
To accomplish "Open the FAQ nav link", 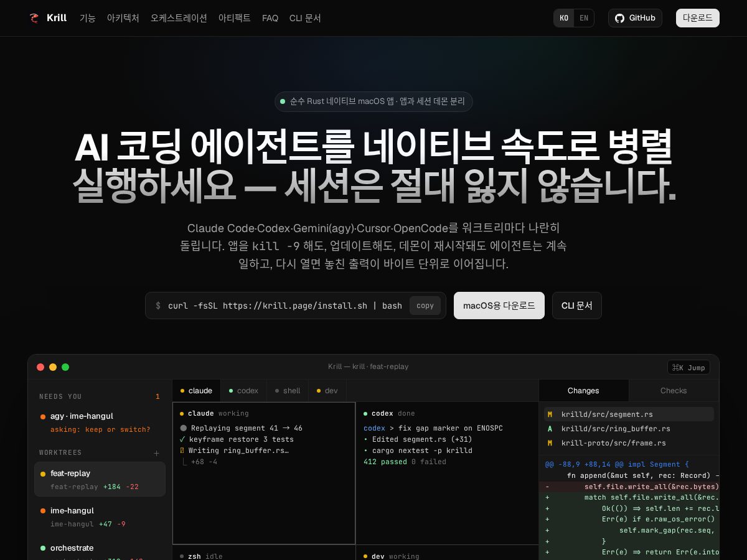I will [x=270, y=18].
